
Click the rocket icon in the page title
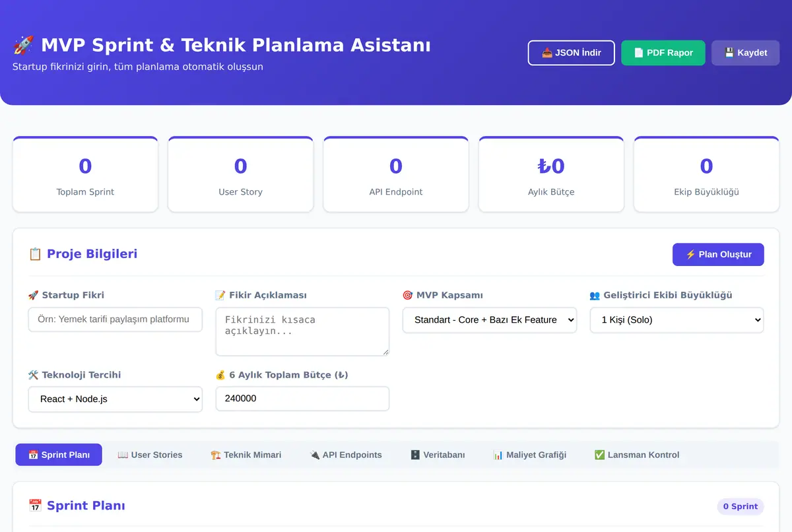tap(24, 46)
